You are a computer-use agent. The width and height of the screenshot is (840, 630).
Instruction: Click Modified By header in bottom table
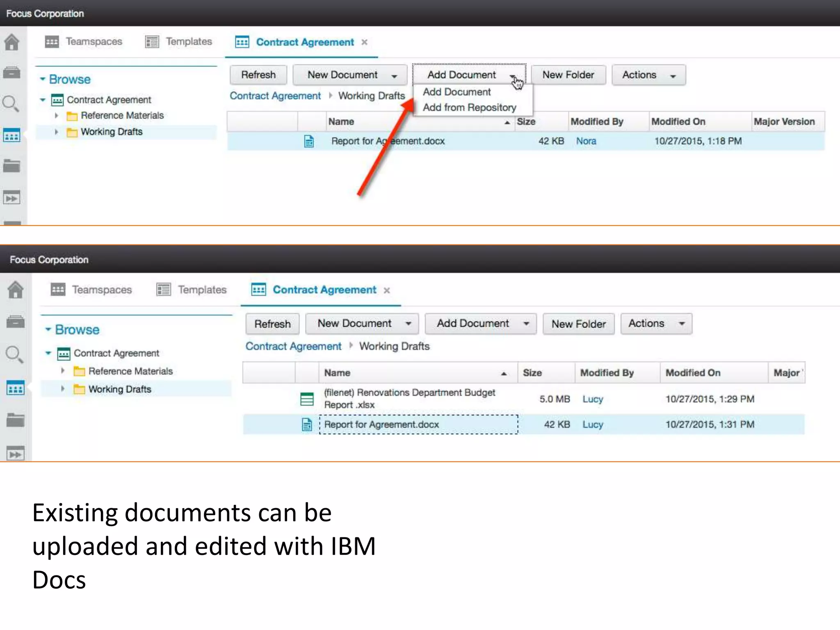[618, 373]
